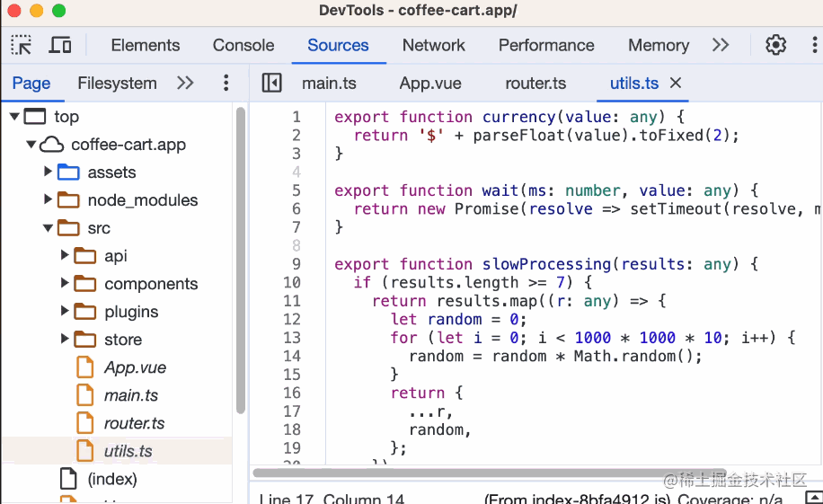
Task: Click the App.vue file icon
Action: tap(85, 367)
